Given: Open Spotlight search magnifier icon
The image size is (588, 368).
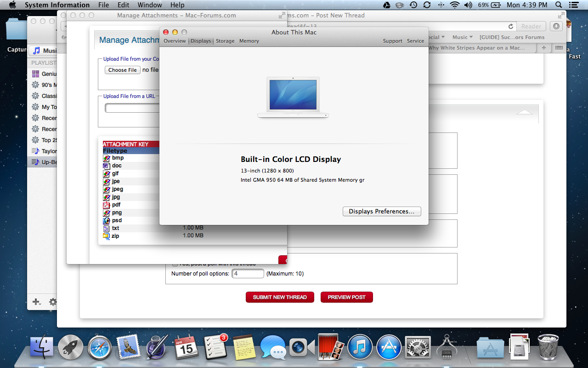Looking at the screenshot, I should pos(559,5).
